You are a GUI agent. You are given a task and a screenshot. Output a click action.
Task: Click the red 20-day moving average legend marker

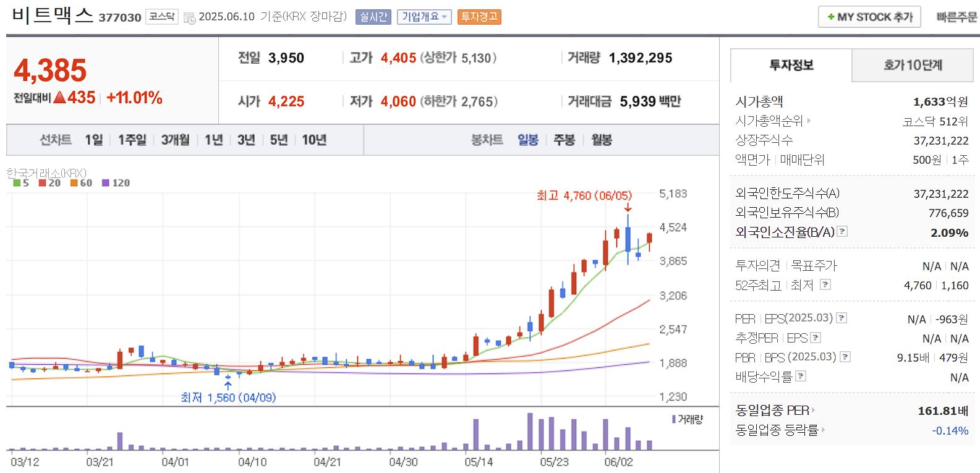42,183
